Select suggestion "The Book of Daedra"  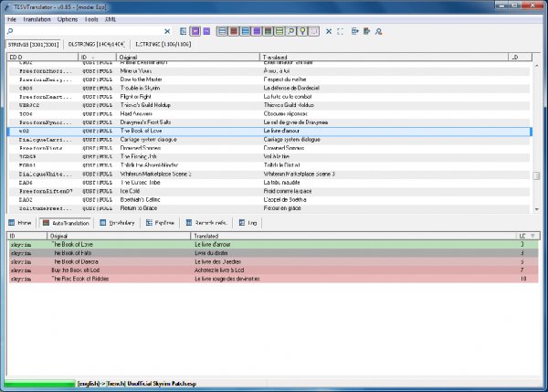[272, 261]
